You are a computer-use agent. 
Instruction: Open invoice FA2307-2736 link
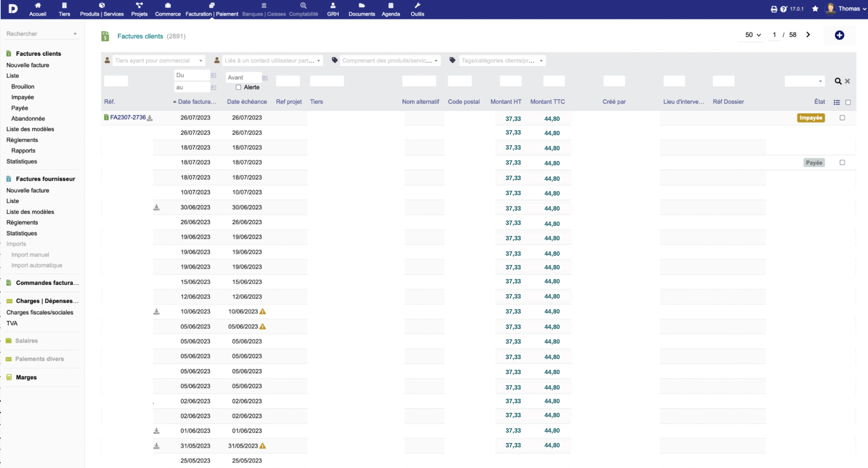coord(128,117)
